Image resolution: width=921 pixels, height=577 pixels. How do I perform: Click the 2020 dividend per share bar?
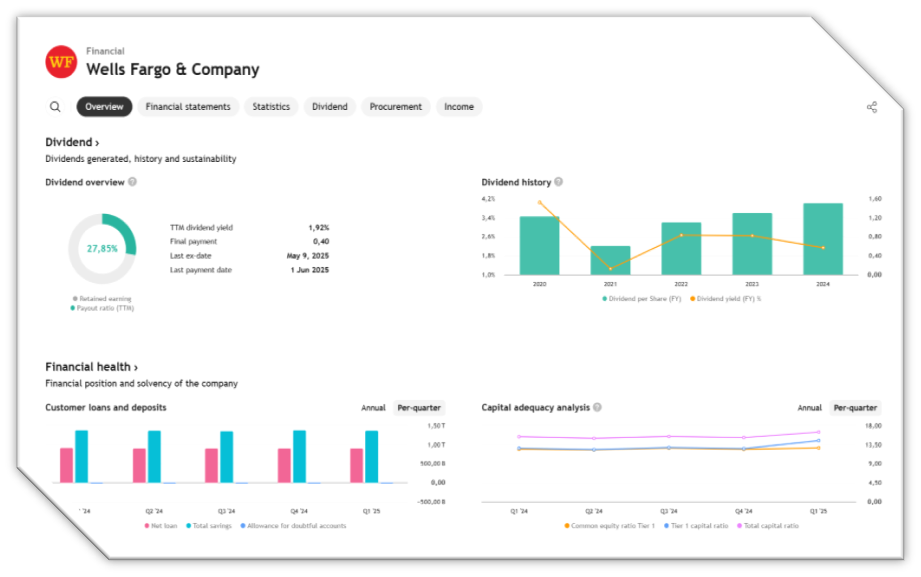pyautogui.click(x=539, y=246)
